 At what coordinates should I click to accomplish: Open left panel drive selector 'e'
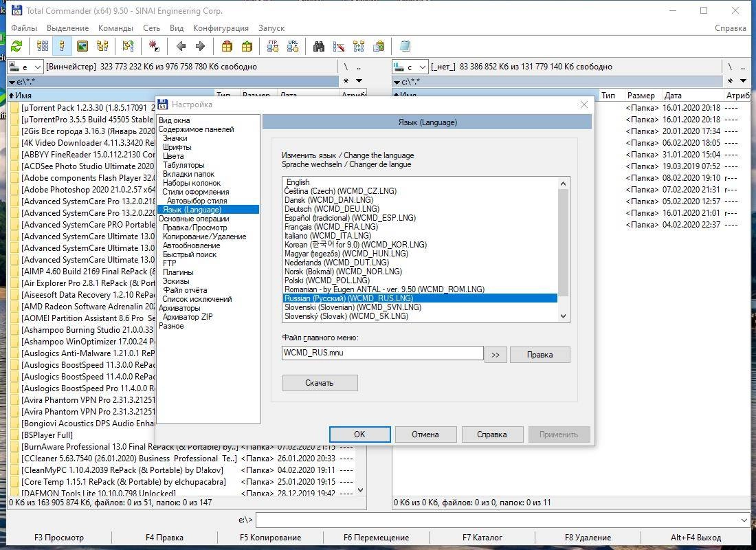(25, 67)
